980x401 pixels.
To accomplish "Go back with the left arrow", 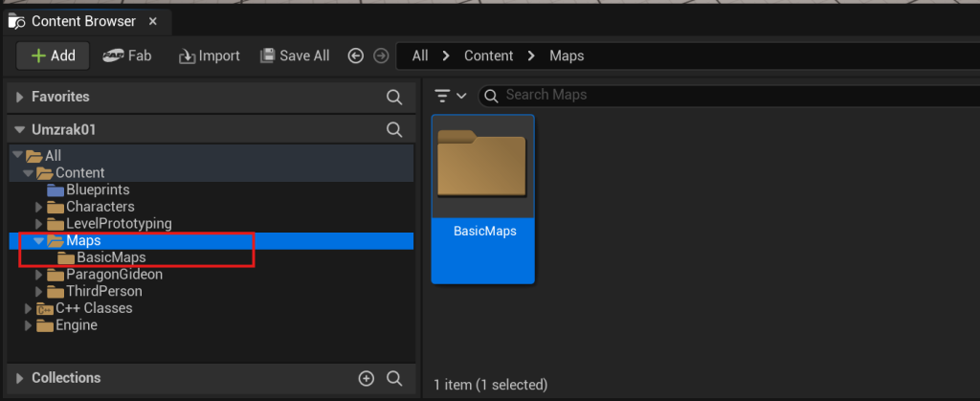I will click(356, 56).
